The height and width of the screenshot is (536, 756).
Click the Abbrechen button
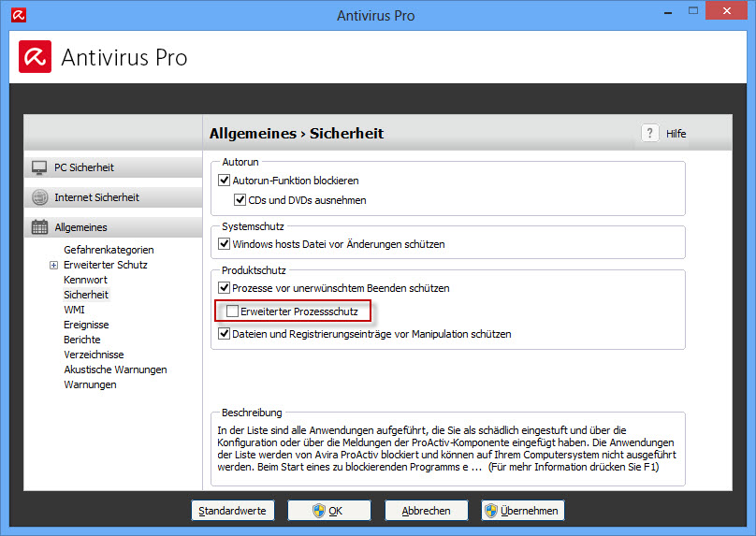[427, 511]
